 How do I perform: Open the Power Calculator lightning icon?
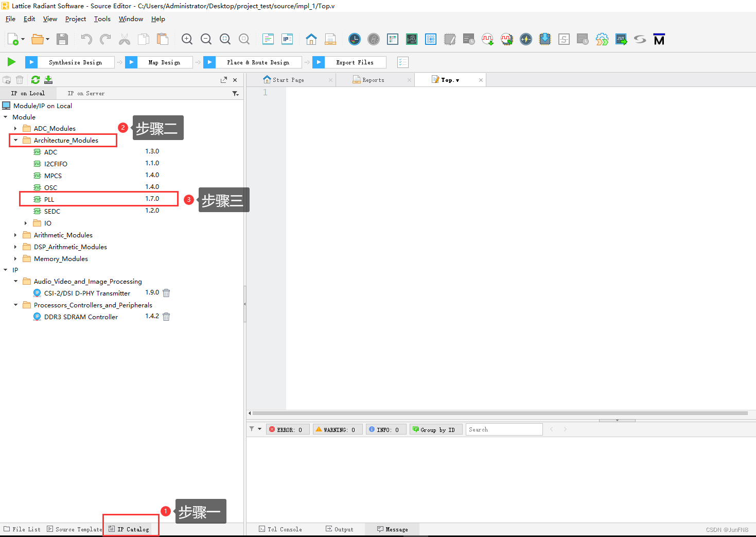526,39
